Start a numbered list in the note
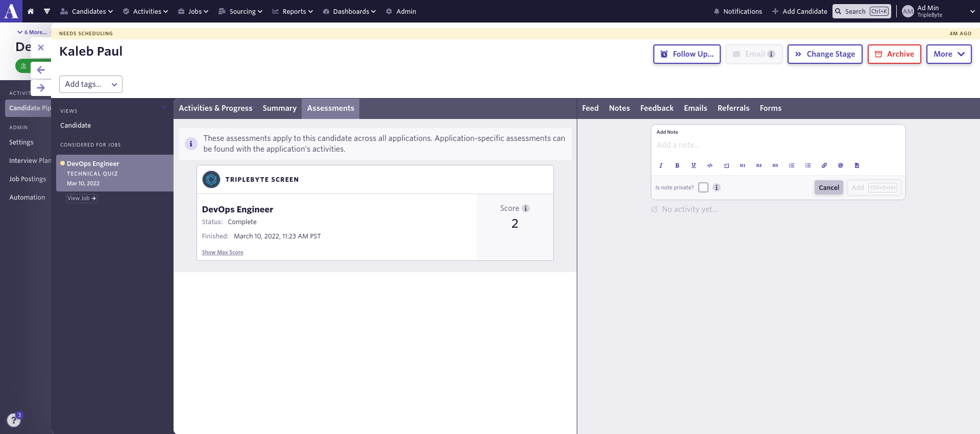Screen dimensions: 980x434 [x=791, y=165]
